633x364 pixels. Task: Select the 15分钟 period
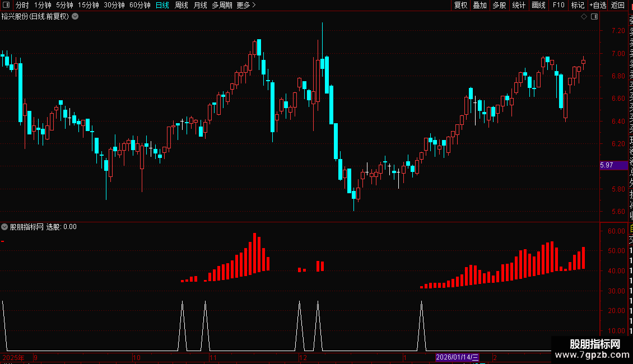click(89, 5)
